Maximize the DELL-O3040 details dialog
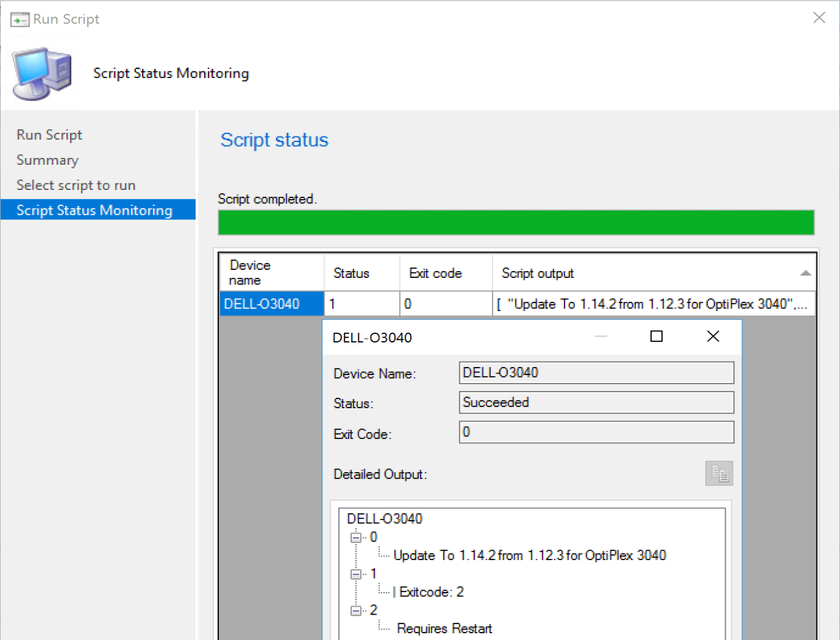The height and width of the screenshot is (640, 840). pyautogui.click(x=656, y=336)
